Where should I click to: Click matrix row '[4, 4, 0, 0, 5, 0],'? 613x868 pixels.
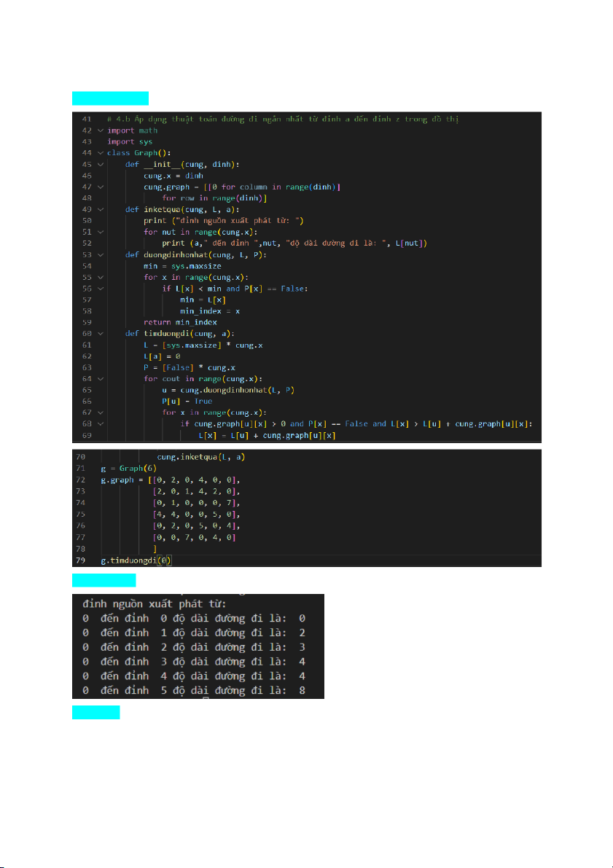coord(197,515)
